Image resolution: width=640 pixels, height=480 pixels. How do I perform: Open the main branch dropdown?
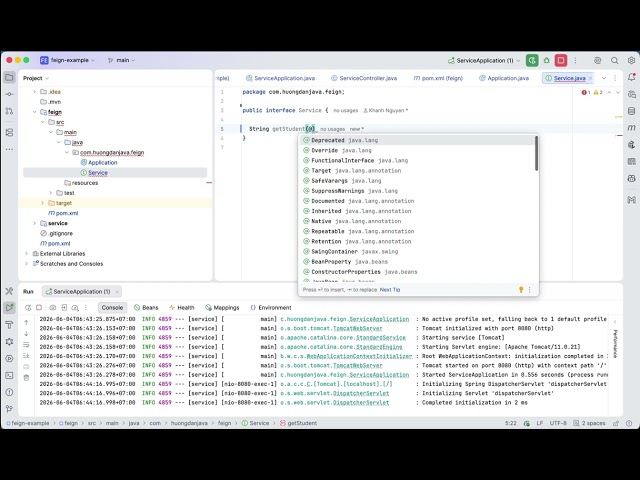[121, 60]
